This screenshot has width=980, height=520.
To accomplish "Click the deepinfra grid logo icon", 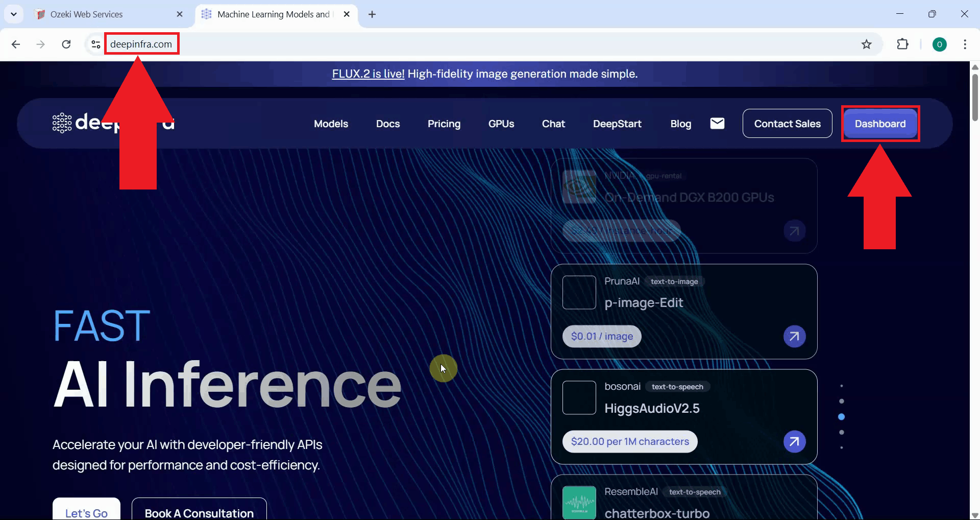I will point(61,123).
